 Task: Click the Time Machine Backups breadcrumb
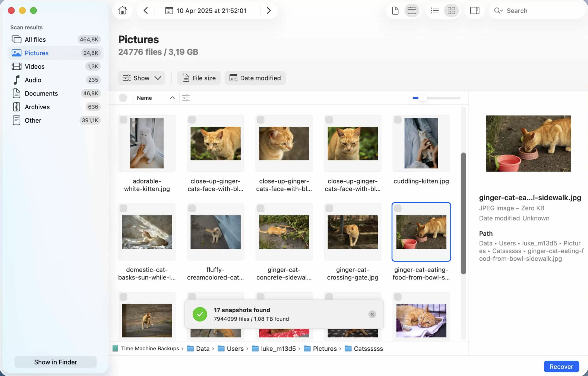coord(146,348)
